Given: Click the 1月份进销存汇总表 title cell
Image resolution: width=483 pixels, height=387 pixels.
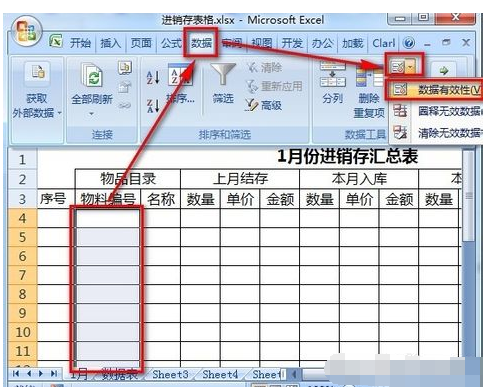Looking at the screenshot, I should tap(347, 156).
